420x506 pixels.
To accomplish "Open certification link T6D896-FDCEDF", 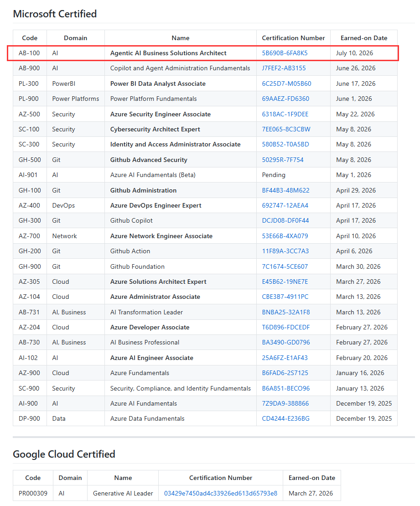I will (285, 327).
